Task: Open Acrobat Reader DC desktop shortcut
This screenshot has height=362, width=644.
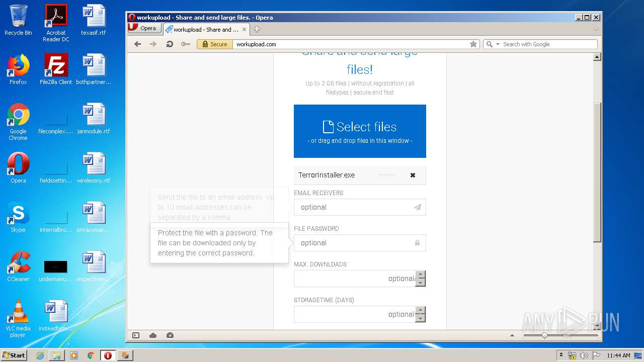Action: pos(56,24)
